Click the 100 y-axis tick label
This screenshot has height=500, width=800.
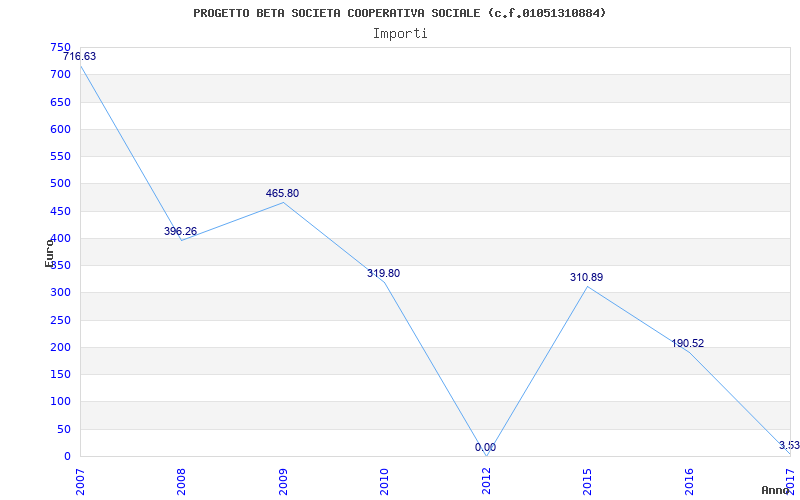(x=60, y=402)
